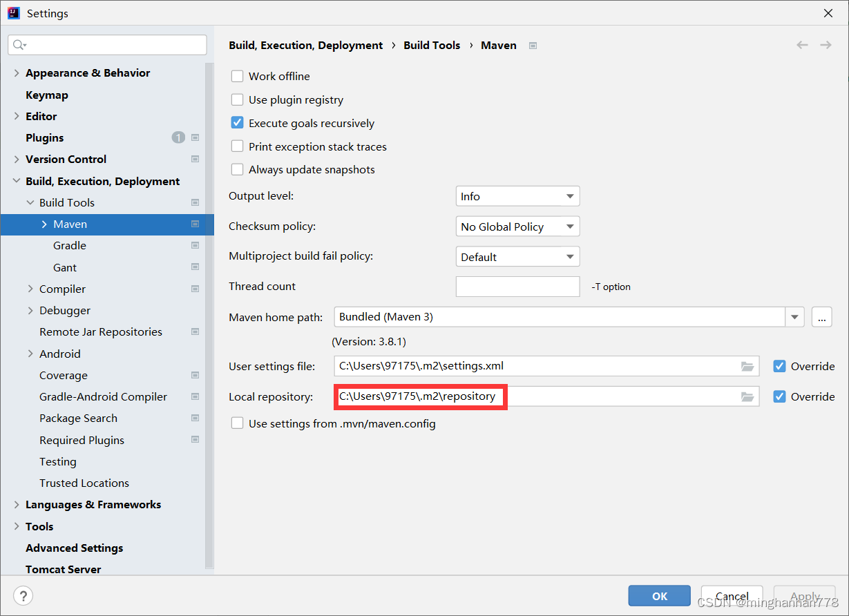Uncheck Execute goals recursively
Image resolution: width=849 pixels, height=616 pixels.
click(237, 123)
